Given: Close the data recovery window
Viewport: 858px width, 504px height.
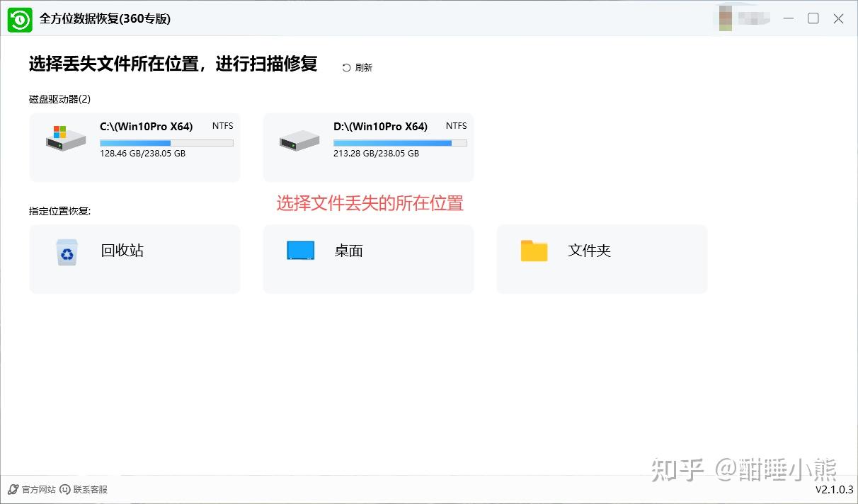Looking at the screenshot, I should pos(838,19).
